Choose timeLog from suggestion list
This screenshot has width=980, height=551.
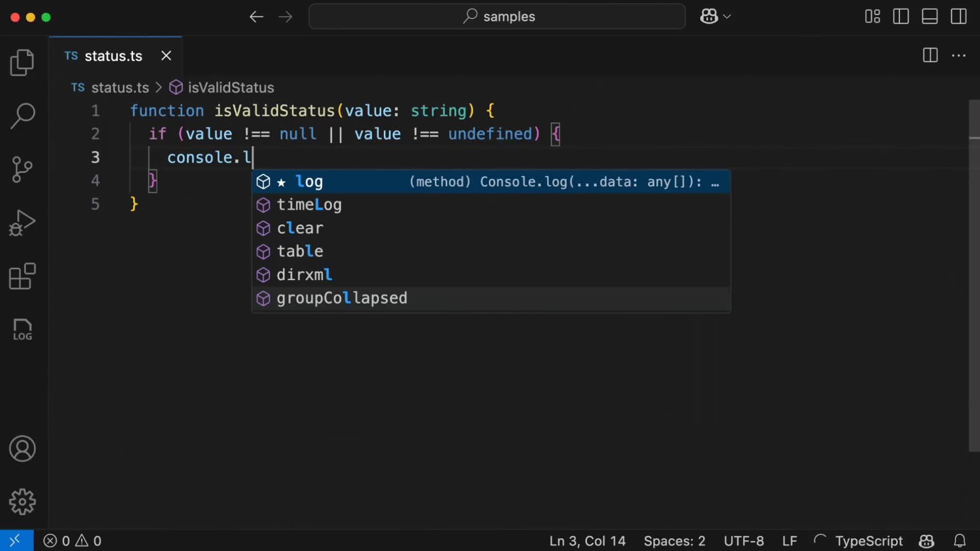[x=309, y=205]
